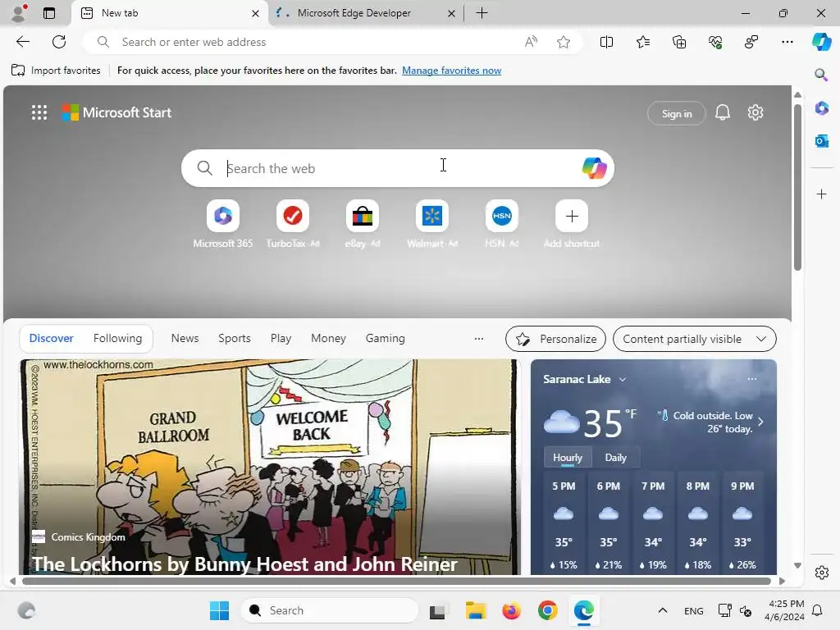Select the Following feed tab
This screenshot has height=630, width=840.
pyautogui.click(x=117, y=339)
